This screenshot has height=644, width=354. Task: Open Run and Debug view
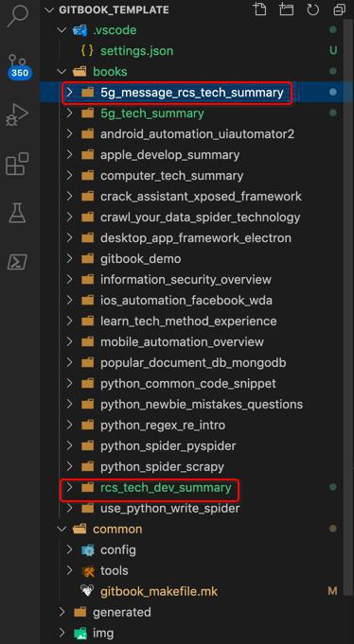[x=17, y=115]
